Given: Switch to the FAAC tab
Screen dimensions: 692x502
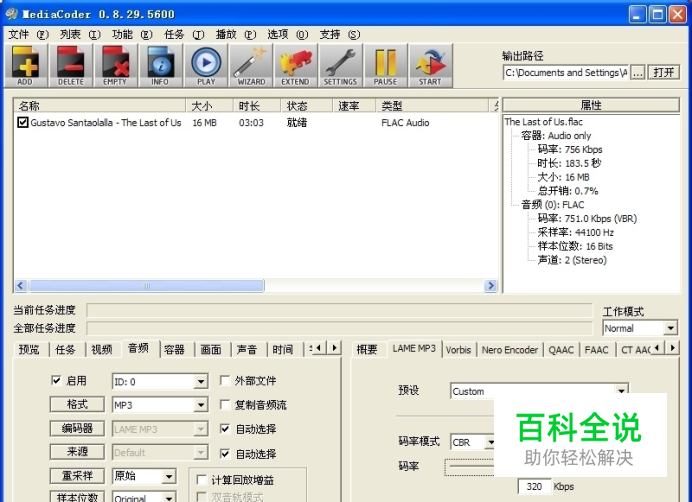Looking at the screenshot, I should coord(596,350).
